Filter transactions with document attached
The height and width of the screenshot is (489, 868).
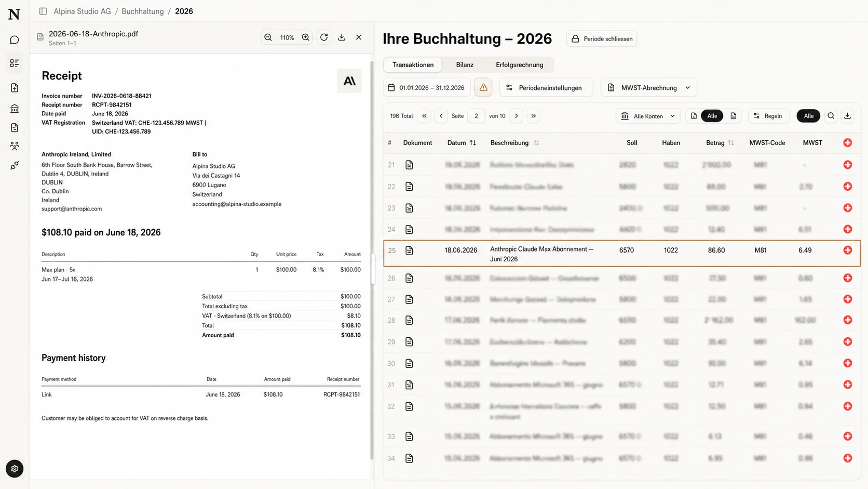(694, 116)
